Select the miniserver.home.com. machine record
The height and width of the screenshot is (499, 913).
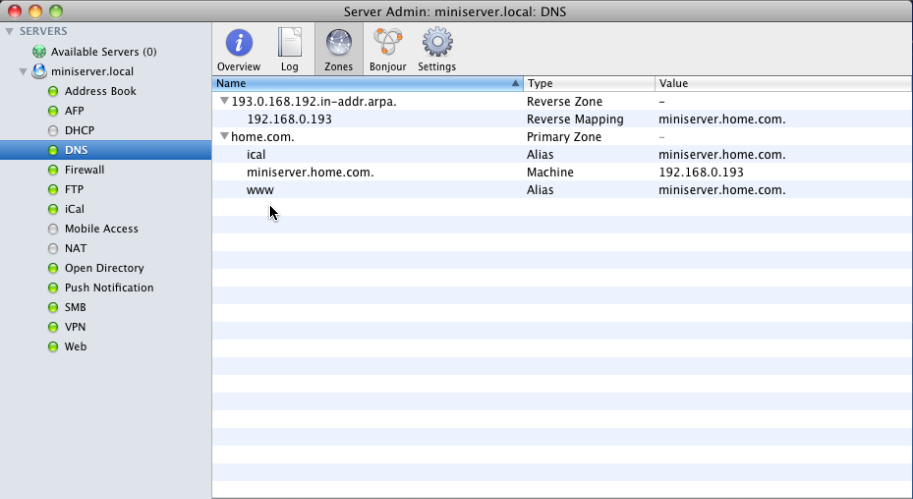pyautogui.click(x=310, y=172)
